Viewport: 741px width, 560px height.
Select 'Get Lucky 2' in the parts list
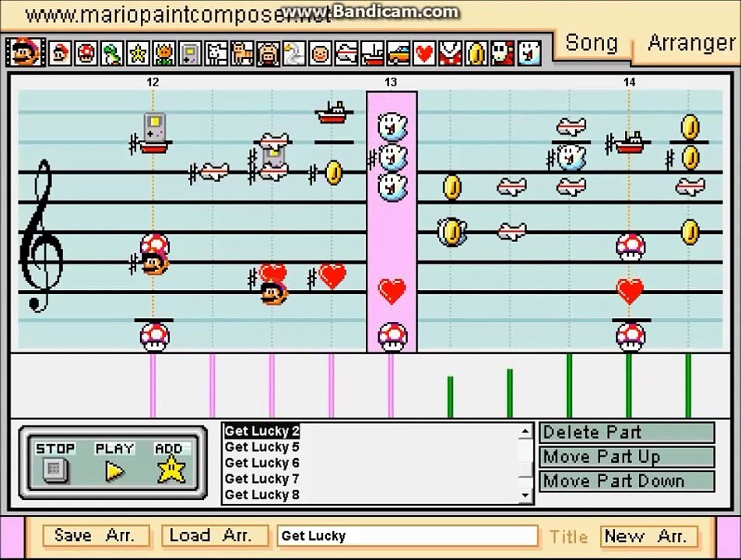tap(262, 431)
